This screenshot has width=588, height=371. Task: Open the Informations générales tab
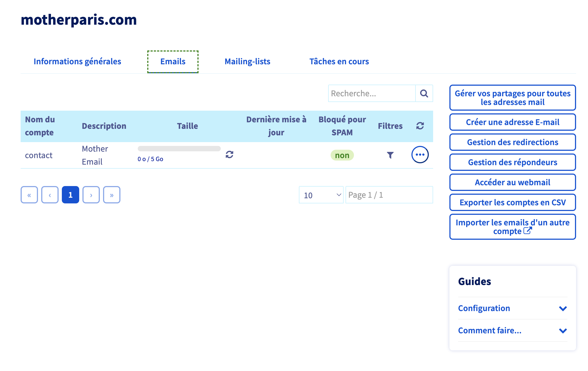coord(77,62)
